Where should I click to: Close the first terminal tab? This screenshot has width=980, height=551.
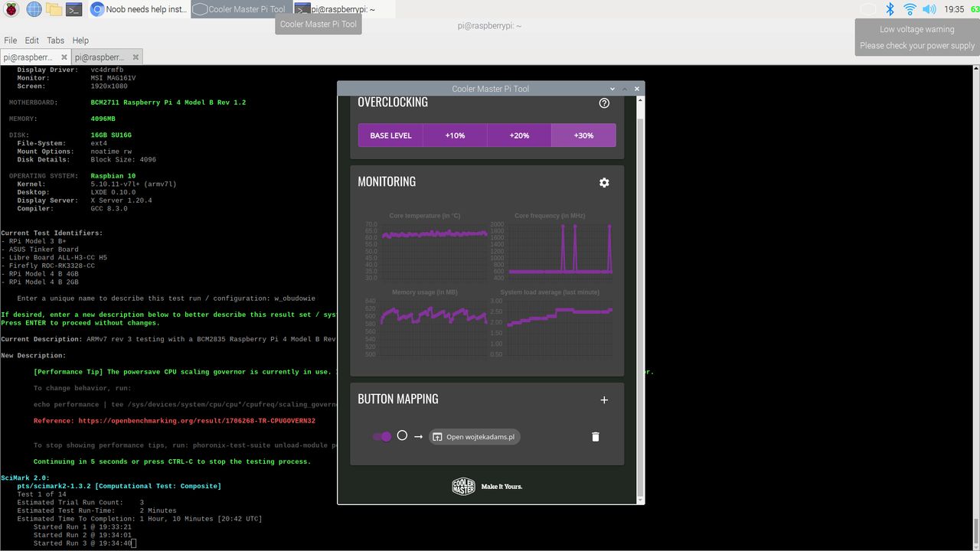(x=64, y=57)
